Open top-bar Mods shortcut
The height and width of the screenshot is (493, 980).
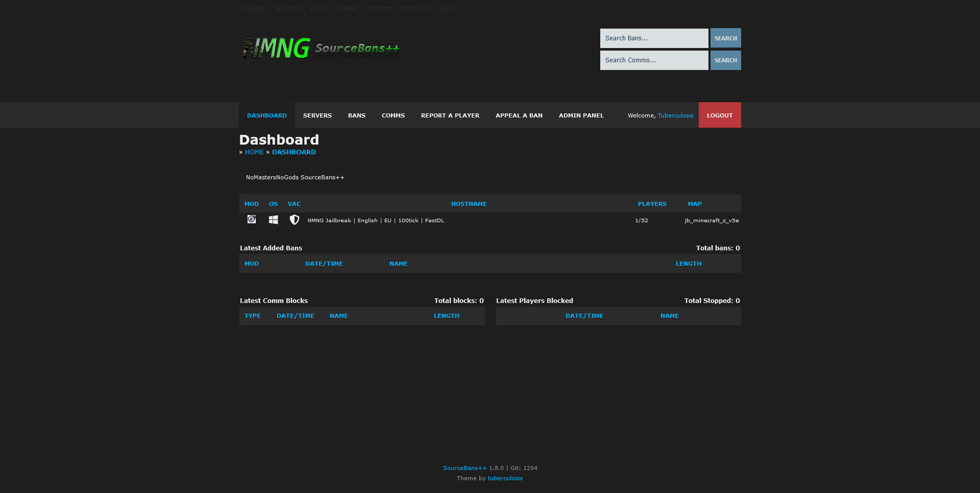pos(449,9)
